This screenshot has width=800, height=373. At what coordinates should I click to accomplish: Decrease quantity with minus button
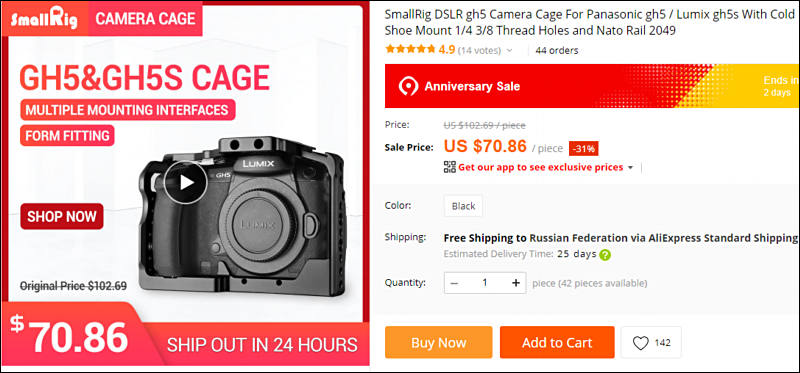tap(454, 283)
